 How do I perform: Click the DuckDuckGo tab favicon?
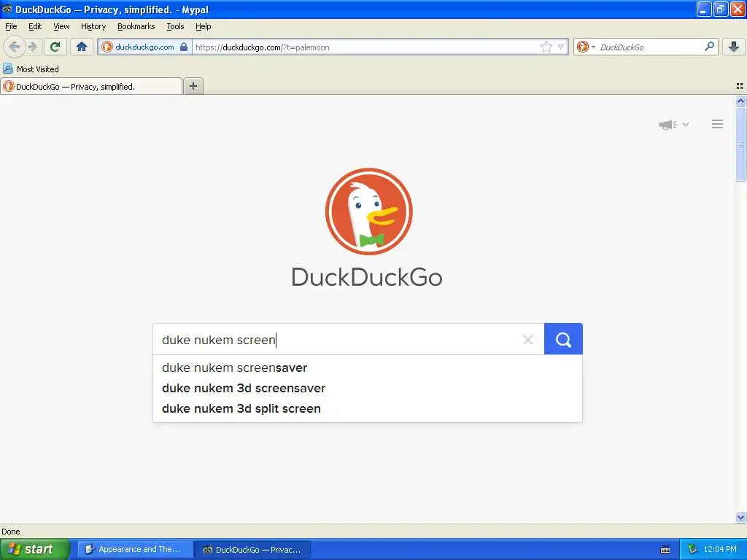click(x=9, y=86)
